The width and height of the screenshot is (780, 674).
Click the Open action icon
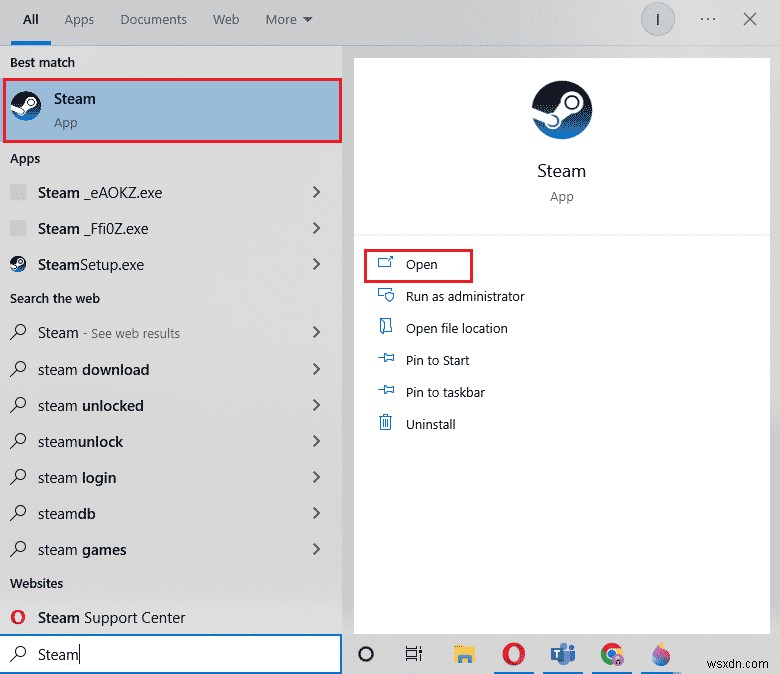[x=386, y=263]
